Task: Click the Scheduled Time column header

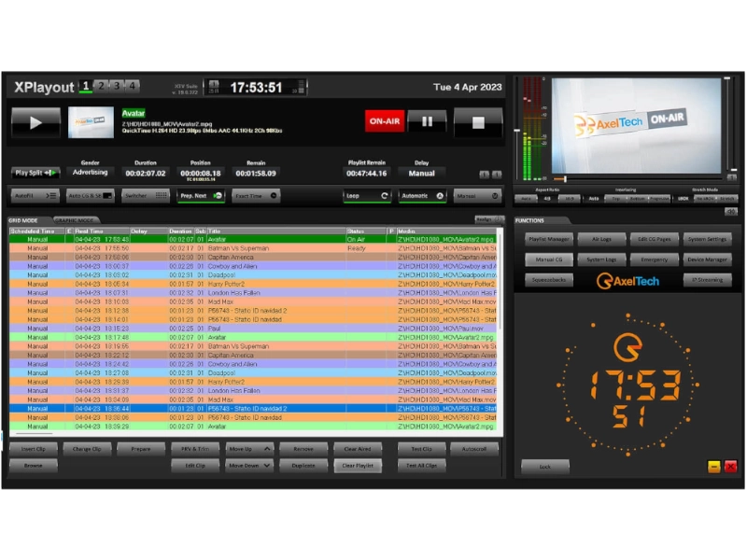Action: click(37, 231)
